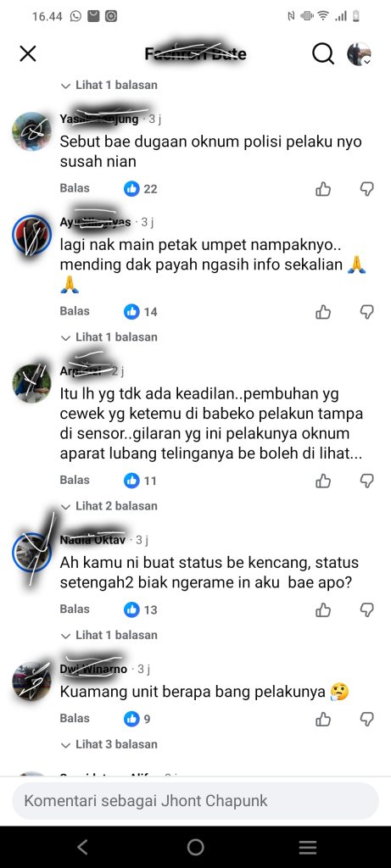Image resolution: width=391 pixels, height=868 pixels.
Task: Tap Balas on the 'Kuamang unit' comment
Action: (75, 718)
